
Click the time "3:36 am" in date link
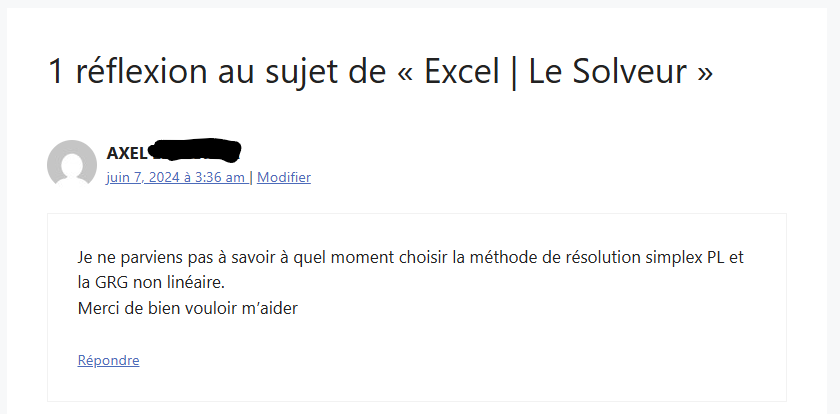pos(221,177)
